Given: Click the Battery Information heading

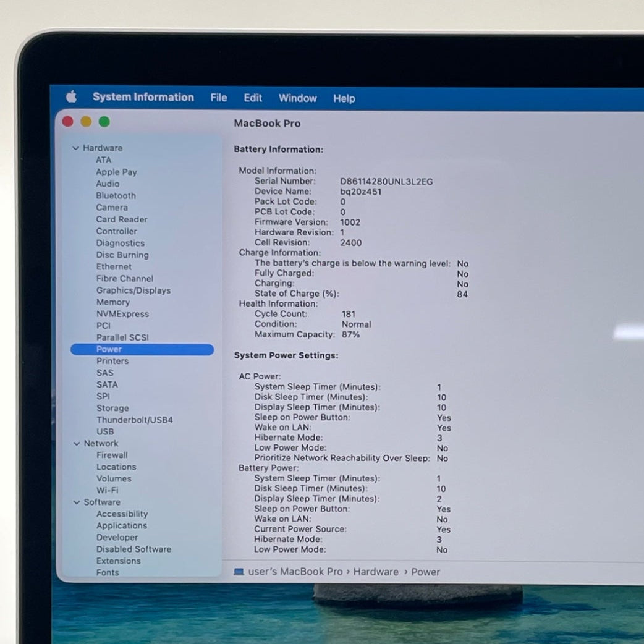Looking at the screenshot, I should [279, 150].
